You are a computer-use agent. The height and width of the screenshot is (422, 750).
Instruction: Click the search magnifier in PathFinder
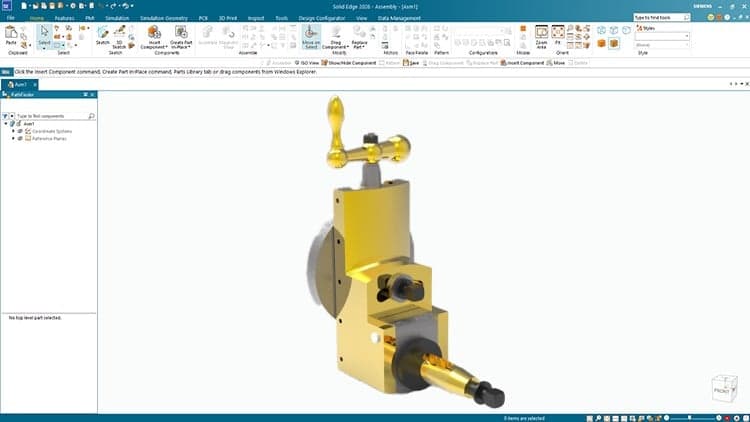[x=91, y=116]
